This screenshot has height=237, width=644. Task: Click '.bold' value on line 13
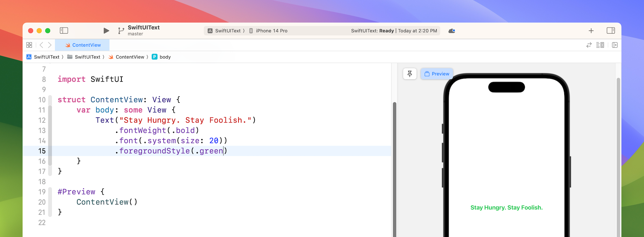click(x=183, y=131)
